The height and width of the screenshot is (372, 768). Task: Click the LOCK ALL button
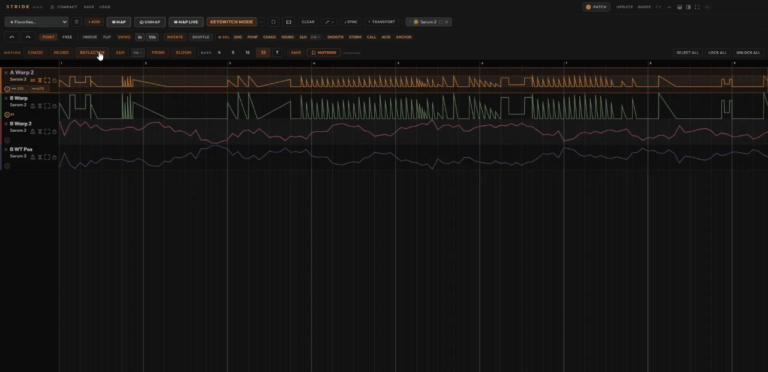[717, 52]
